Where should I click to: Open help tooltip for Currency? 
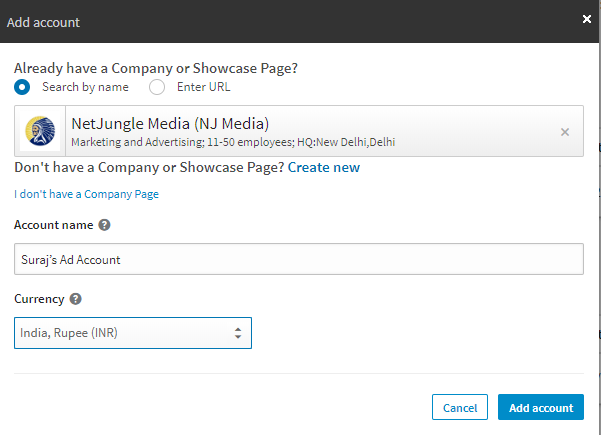point(76,299)
